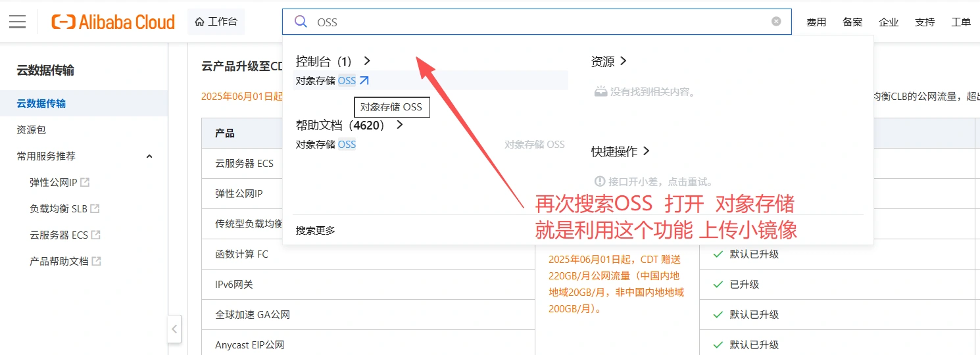
Task: Select 全球加速 GA公网 table row
Action: tap(368, 315)
